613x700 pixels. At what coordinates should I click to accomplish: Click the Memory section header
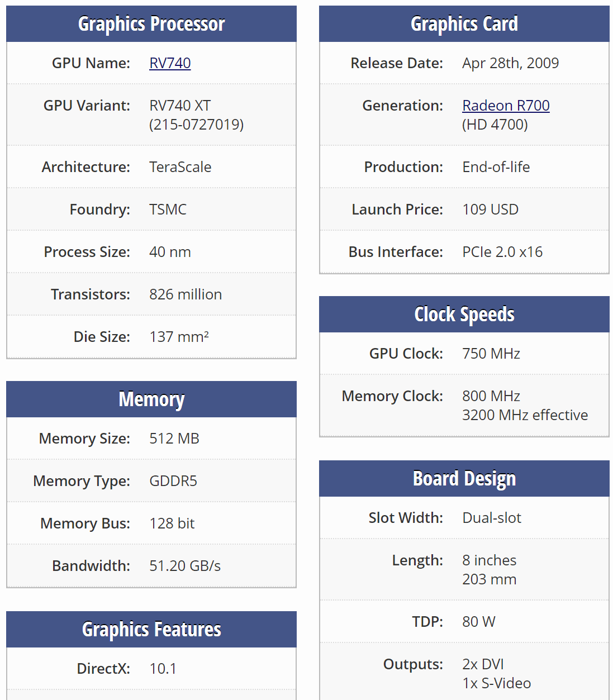[151, 399]
